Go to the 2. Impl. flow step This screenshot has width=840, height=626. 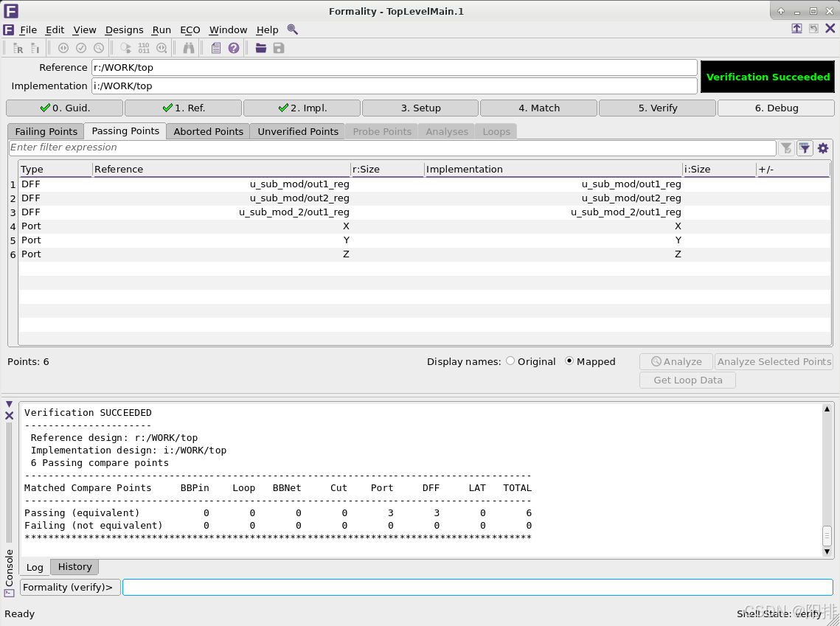click(302, 108)
